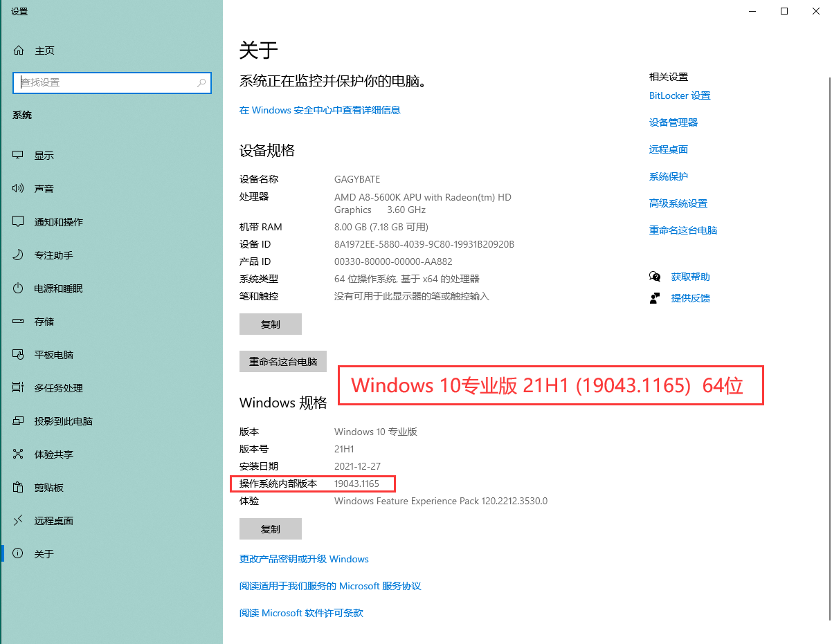Viewport: 832px width, 644px height.
Task: Select the Focus assist moon icon
Action: 19,255
